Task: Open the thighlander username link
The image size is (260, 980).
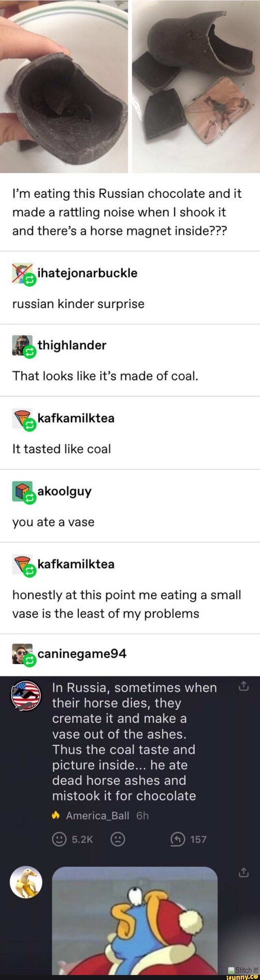Action: [72, 345]
